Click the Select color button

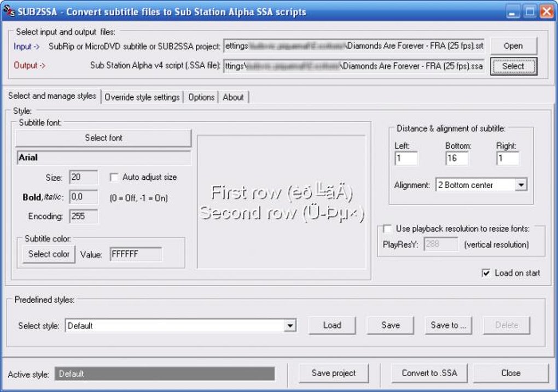(x=49, y=254)
